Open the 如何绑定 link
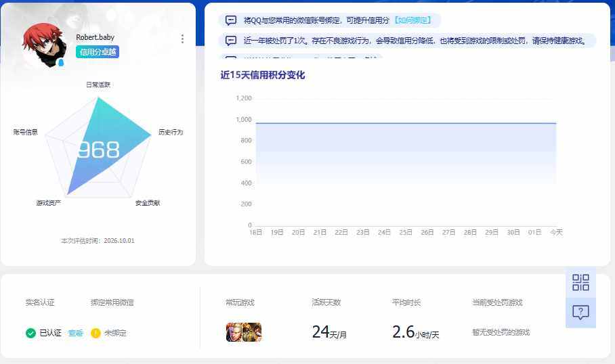The width and height of the screenshot is (615, 364). [x=412, y=20]
